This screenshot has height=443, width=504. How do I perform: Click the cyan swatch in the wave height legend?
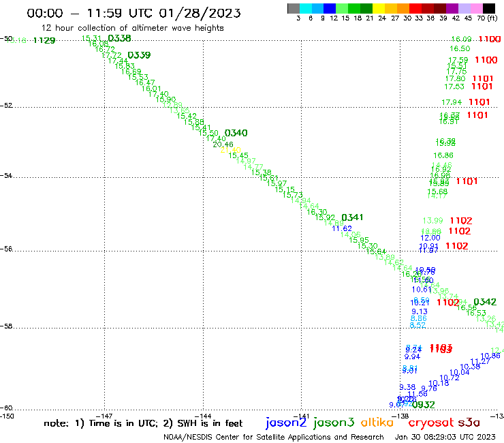coord(306,8)
